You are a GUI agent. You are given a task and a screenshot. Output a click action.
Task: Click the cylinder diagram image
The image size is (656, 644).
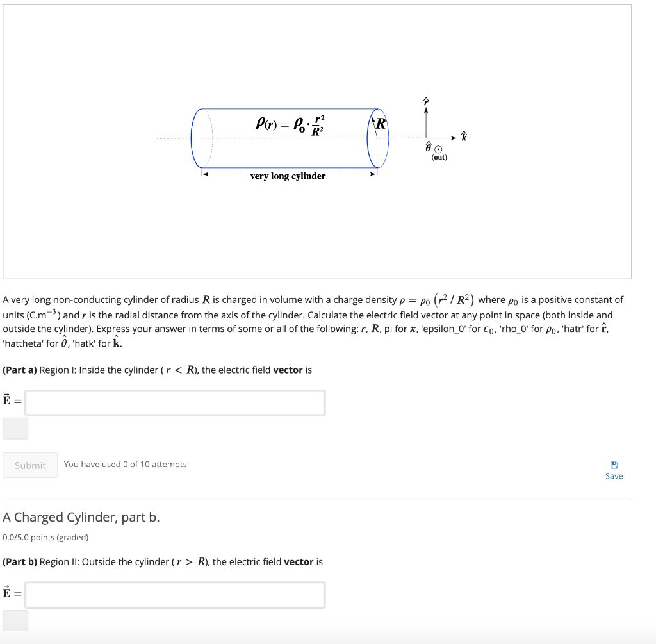(x=288, y=138)
